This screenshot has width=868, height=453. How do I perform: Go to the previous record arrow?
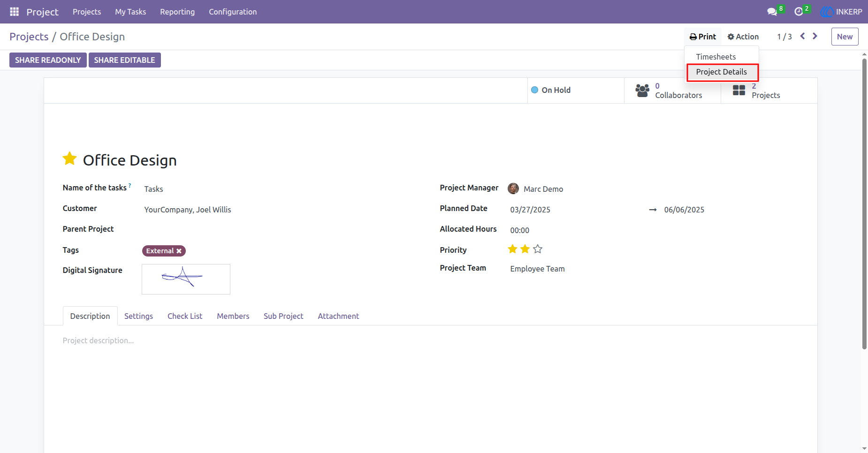coord(803,36)
